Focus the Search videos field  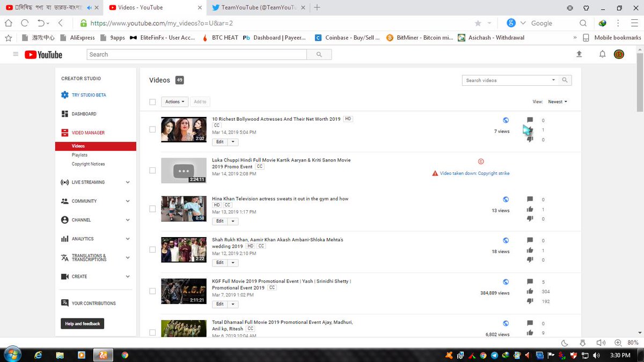pyautogui.click(x=507, y=80)
